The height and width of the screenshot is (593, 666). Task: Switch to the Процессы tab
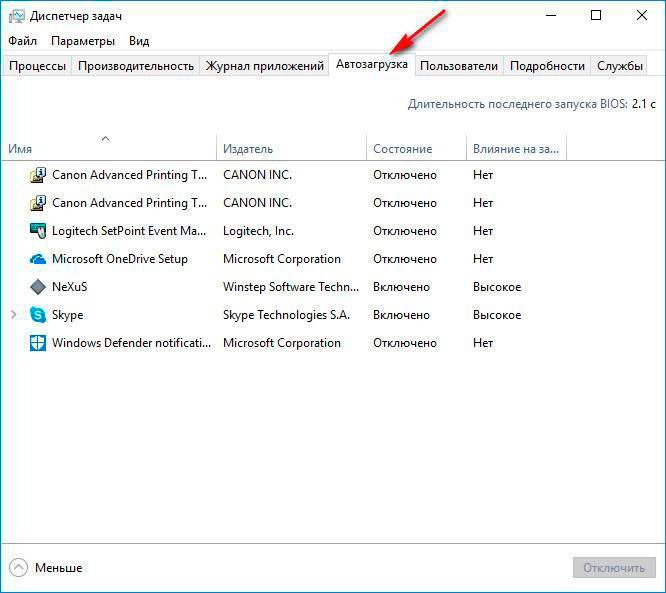point(37,66)
